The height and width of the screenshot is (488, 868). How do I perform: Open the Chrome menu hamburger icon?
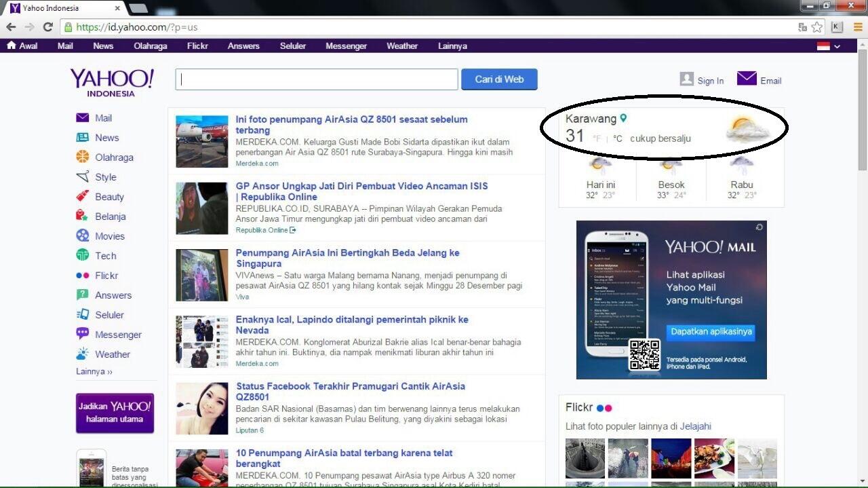coord(858,27)
